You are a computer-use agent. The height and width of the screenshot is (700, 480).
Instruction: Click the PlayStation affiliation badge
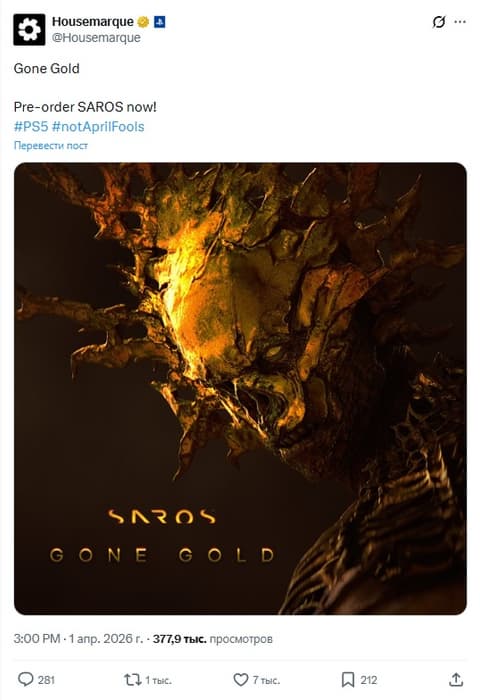[159, 22]
